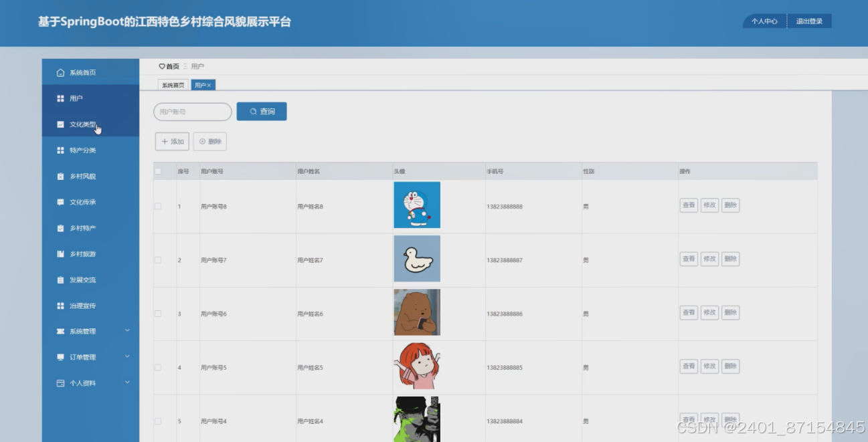Click the chart icon beside 文化类型
The height and width of the screenshot is (442, 868).
(x=60, y=124)
